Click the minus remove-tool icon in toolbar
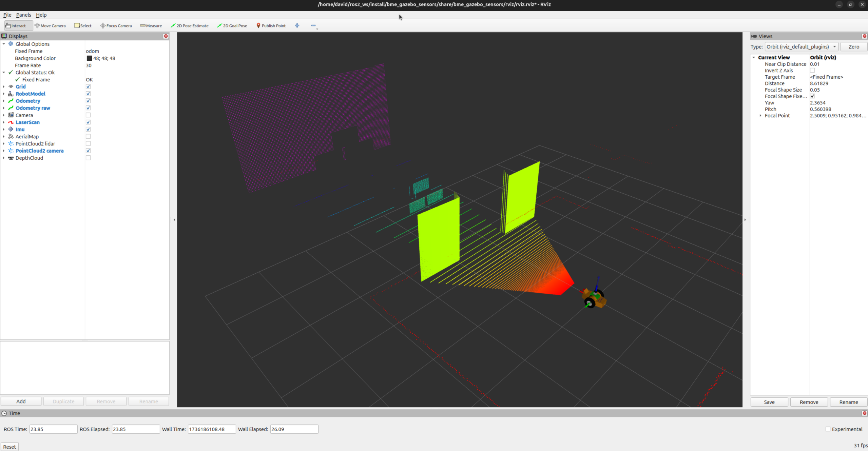Viewport: 868px width, 451px height. pyautogui.click(x=313, y=26)
